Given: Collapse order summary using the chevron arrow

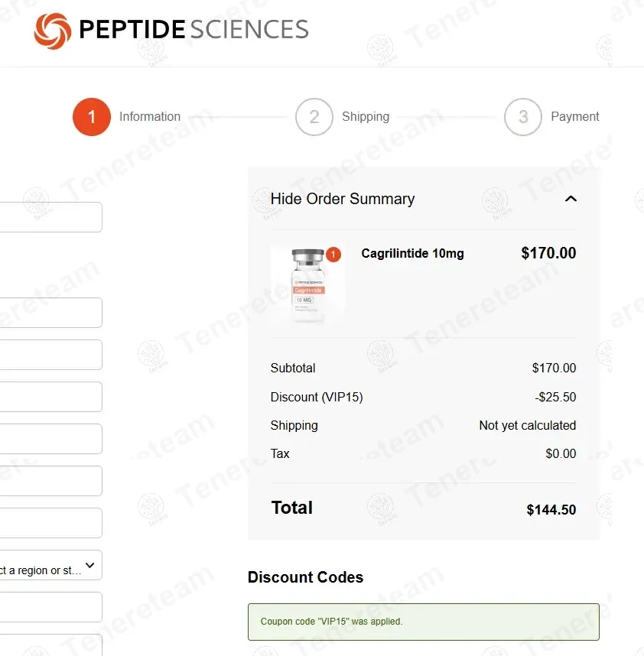Looking at the screenshot, I should point(570,199).
